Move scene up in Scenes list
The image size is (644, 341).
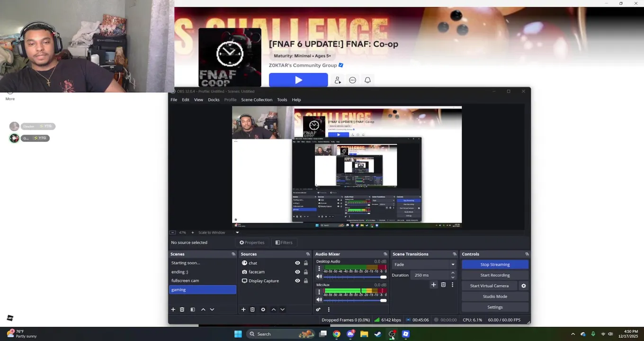(x=203, y=309)
